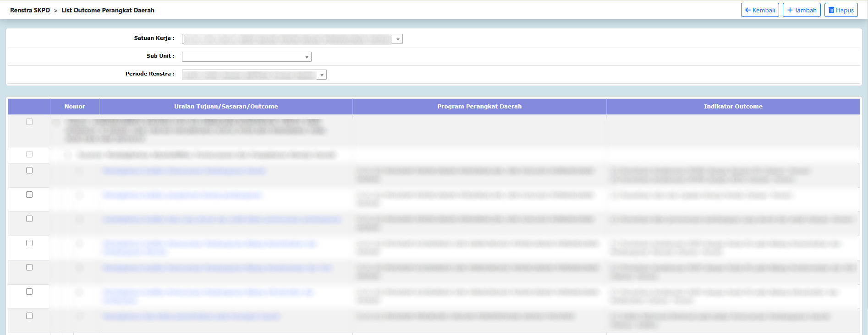The image size is (868, 335).
Task: Tick the last visible table row checkbox
Action: (x=29, y=316)
